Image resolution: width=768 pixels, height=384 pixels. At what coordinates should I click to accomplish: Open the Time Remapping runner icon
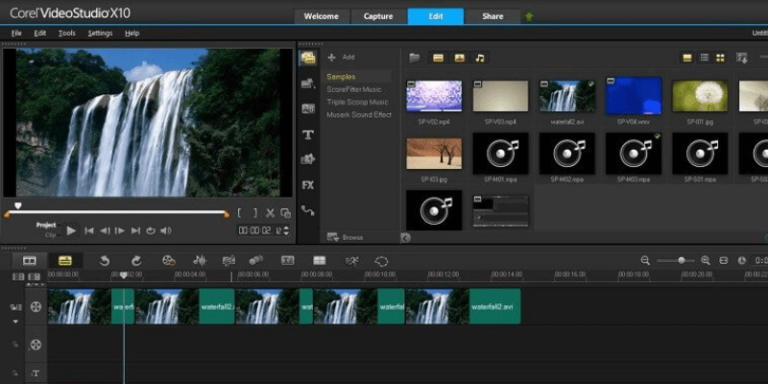[x=352, y=261]
